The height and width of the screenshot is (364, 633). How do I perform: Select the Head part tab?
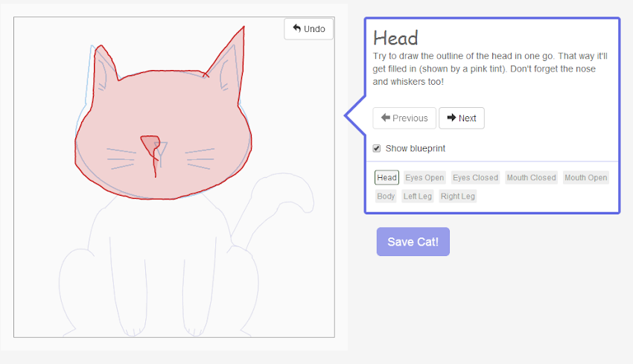point(387,178)
